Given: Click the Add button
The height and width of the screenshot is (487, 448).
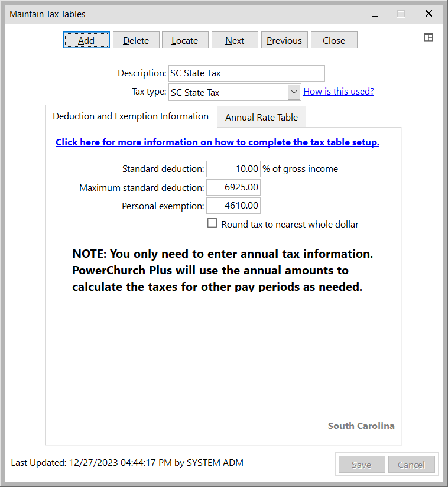Looking at the screenshot, I should click(x=86, y=40).
